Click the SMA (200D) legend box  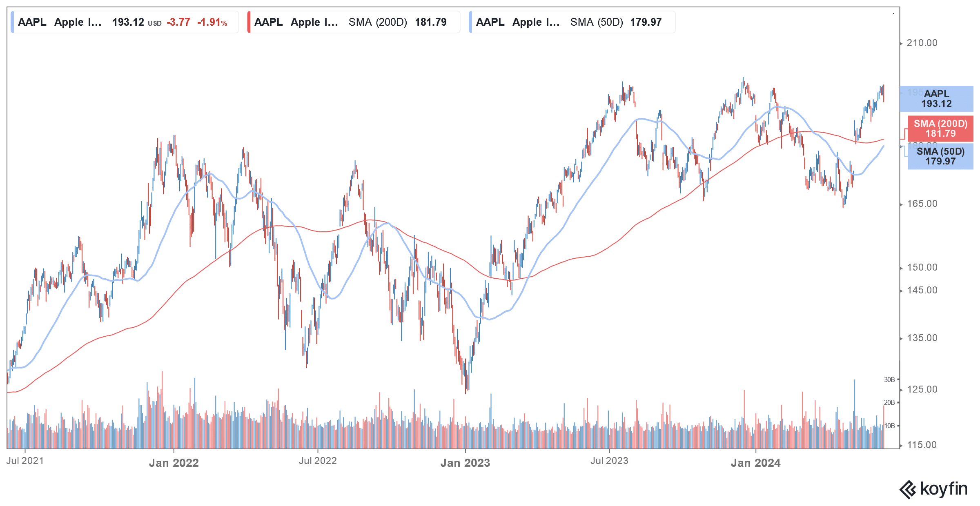pos(354,22)
